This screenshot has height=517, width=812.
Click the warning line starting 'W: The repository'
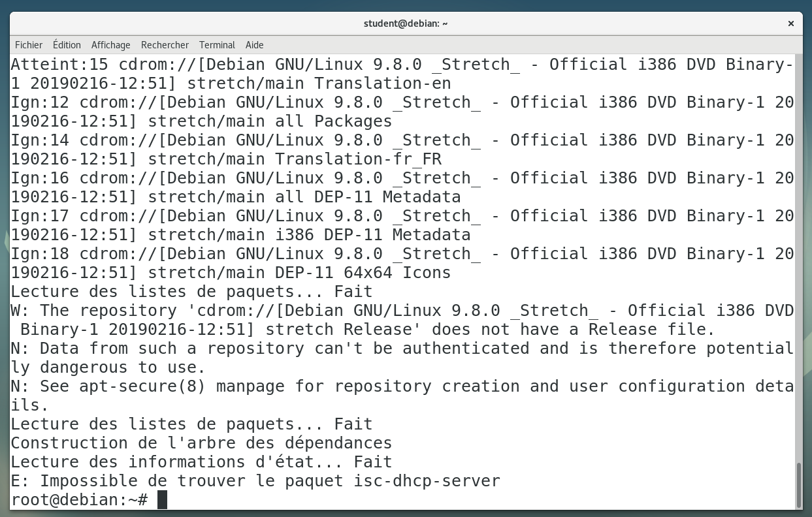point(402,320)
